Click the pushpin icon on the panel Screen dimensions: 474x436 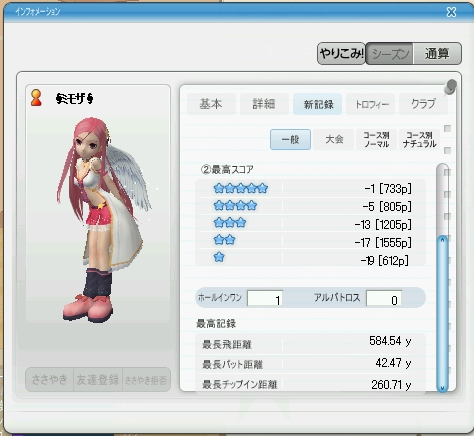pyautogui.click(x=450, y=87)
